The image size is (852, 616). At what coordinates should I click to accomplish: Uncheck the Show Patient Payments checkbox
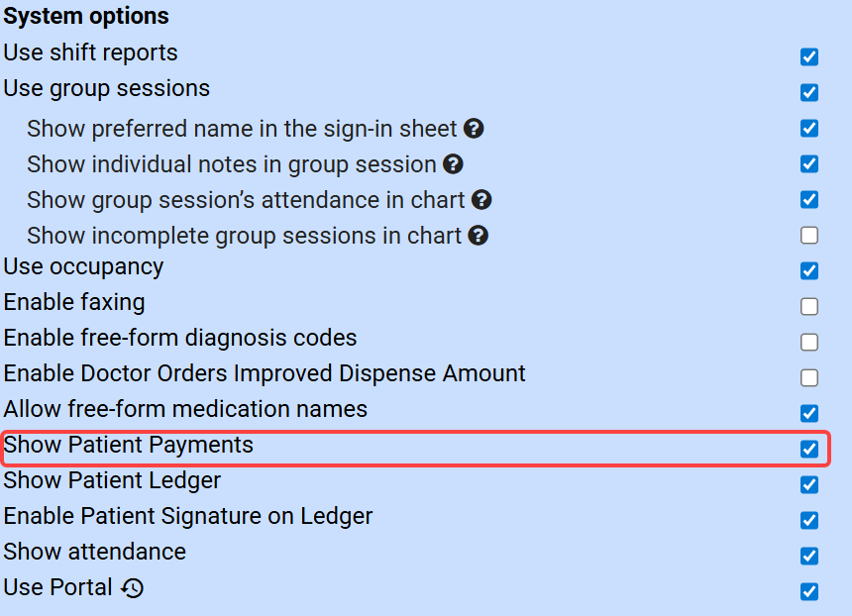(809, 449)
